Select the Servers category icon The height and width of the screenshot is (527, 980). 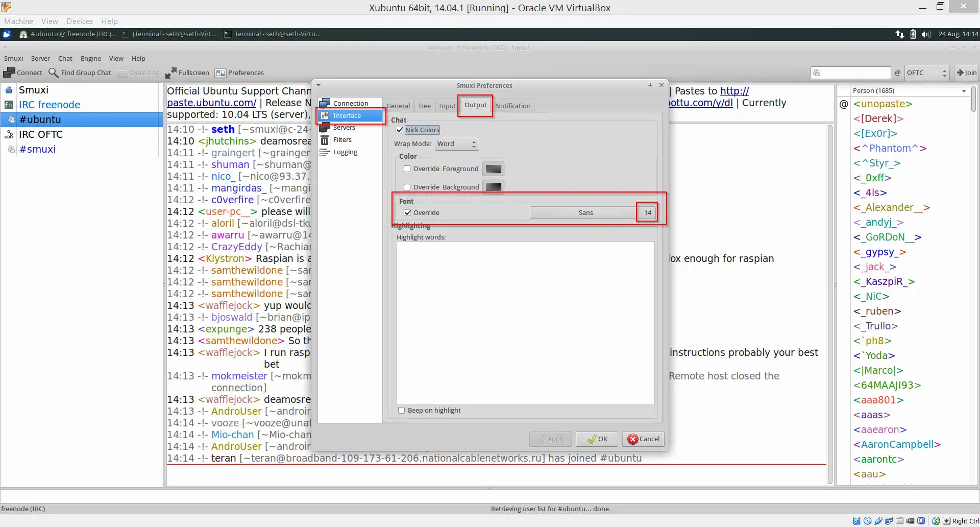tap(325, 128)
